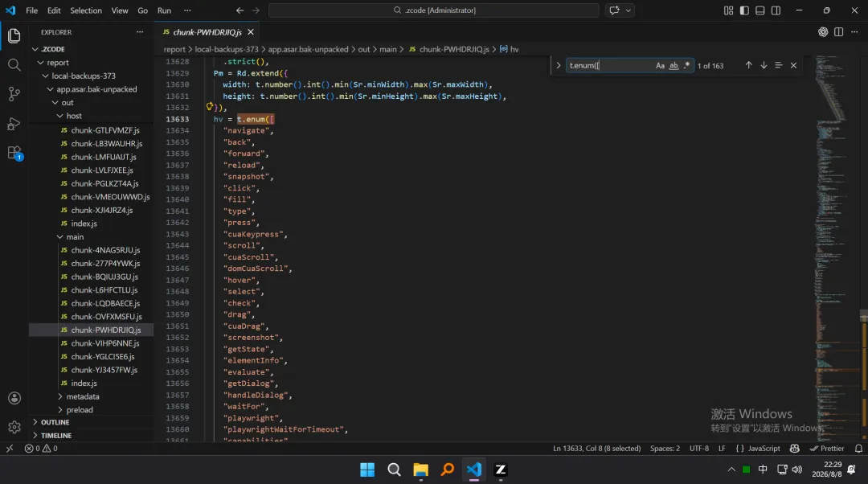Expand the TIMELINE section
868x484 pixels.
[x=56, y=435]
